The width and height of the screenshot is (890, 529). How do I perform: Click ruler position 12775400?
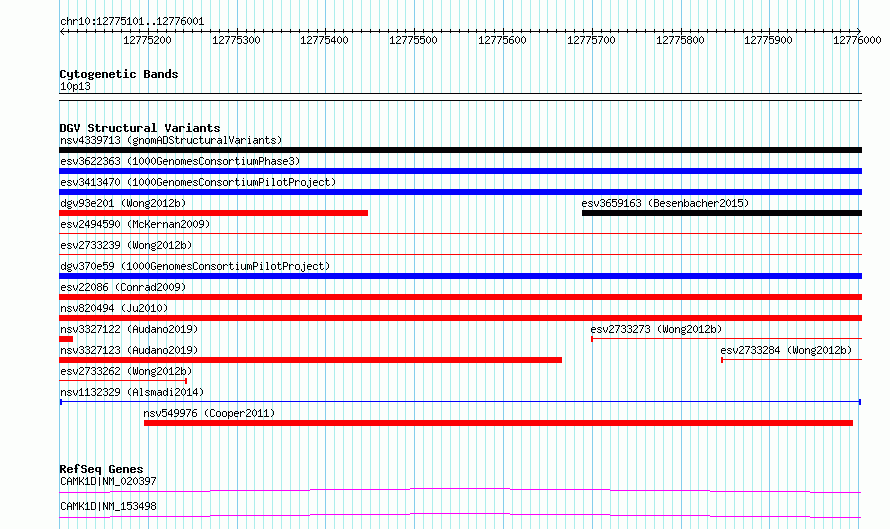(325, 40)
